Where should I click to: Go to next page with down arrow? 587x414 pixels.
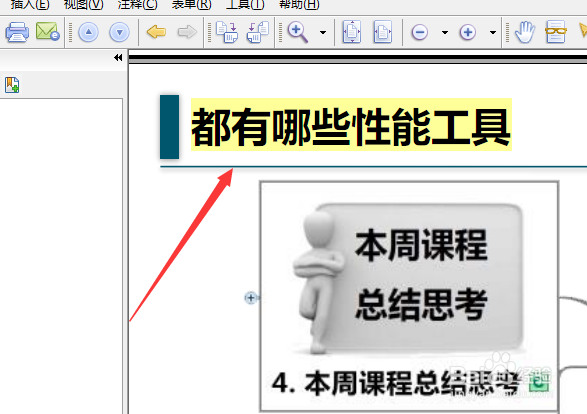click(119, 32)
